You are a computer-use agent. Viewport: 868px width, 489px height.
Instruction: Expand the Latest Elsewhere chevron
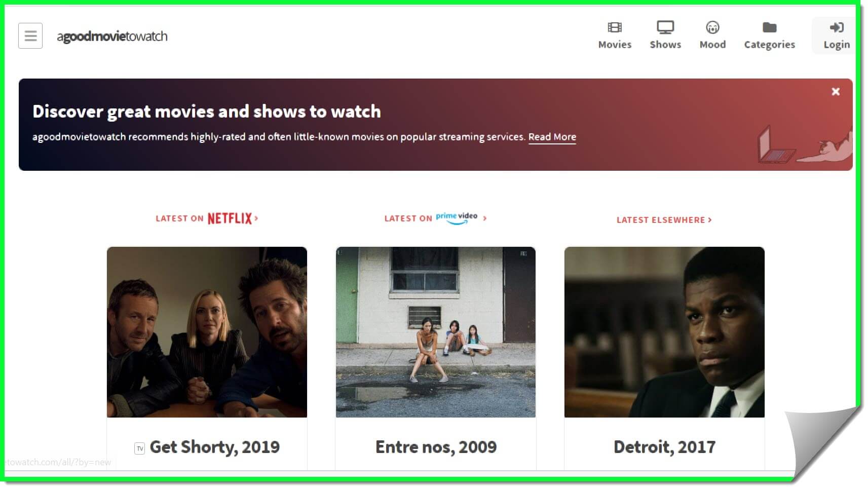click(710, 219)
